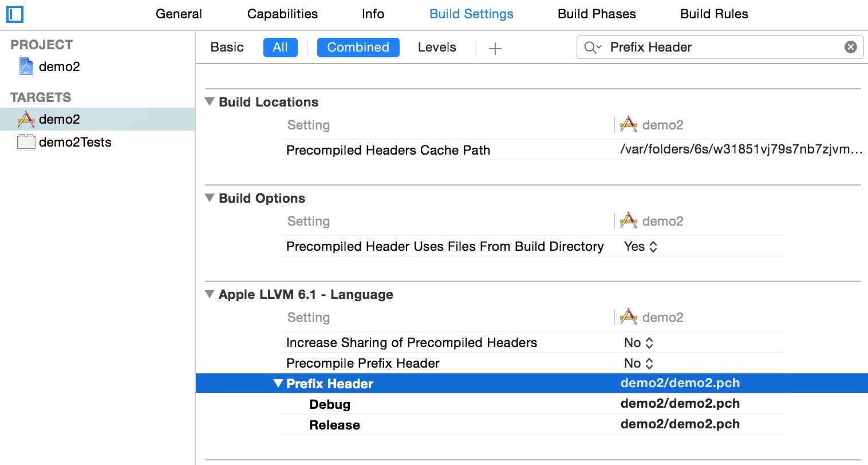
Task: Change Precompiled Header Uses Files Yes popup
Action: click(x=641, y=246)
